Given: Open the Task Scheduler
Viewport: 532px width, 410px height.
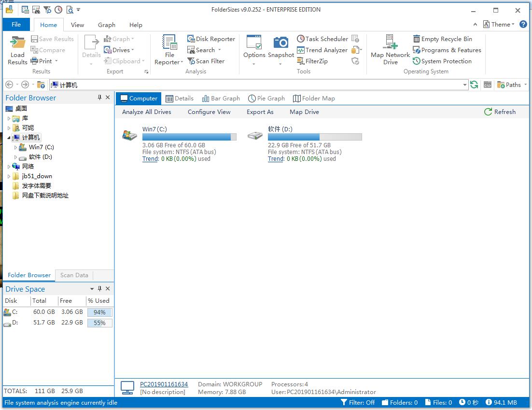Looking at the screenshot, I should (x=322, y=39).
